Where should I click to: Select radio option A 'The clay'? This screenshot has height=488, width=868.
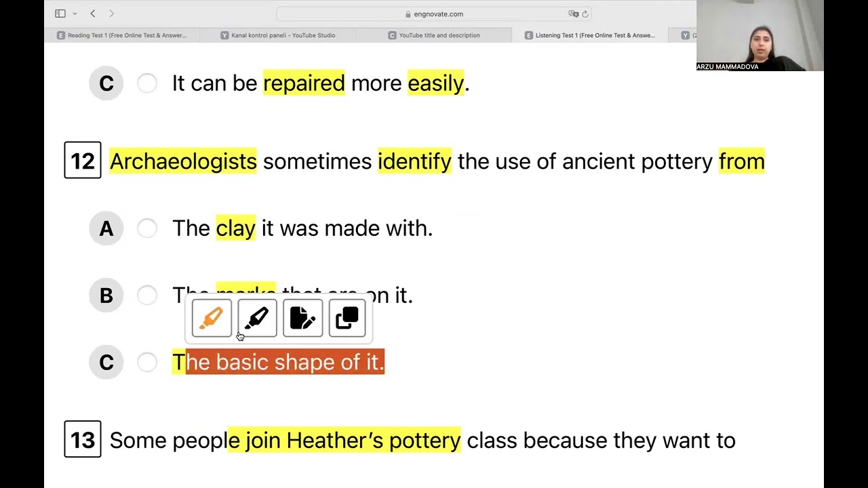[x=147, y=228]
